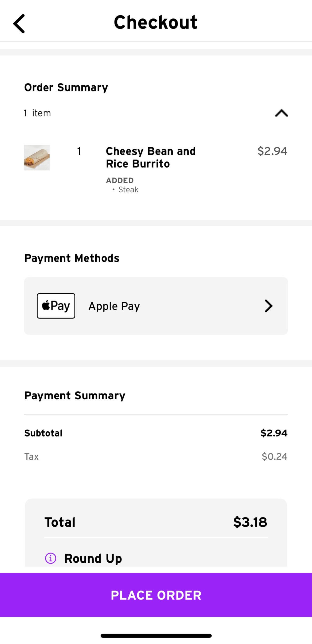Viewport: 312px width, 644px height.
Task: Tap the back arrow icon
Action: (x=19, y=24)
